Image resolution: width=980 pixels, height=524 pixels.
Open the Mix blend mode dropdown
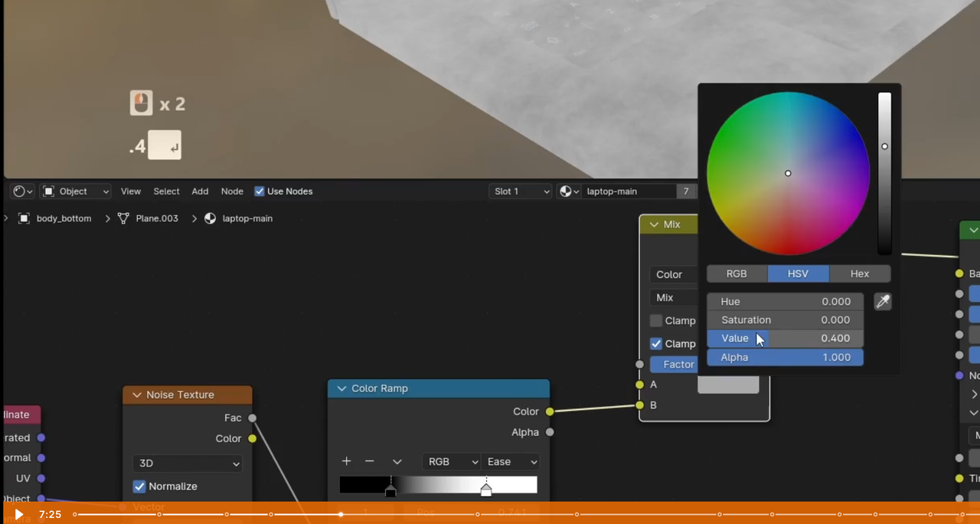pyautogui.click(x=674, y=297)
